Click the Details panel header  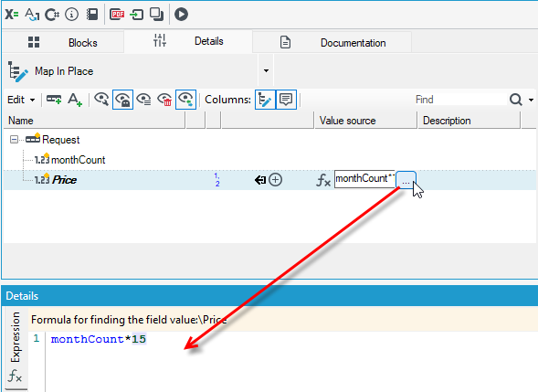269,295
